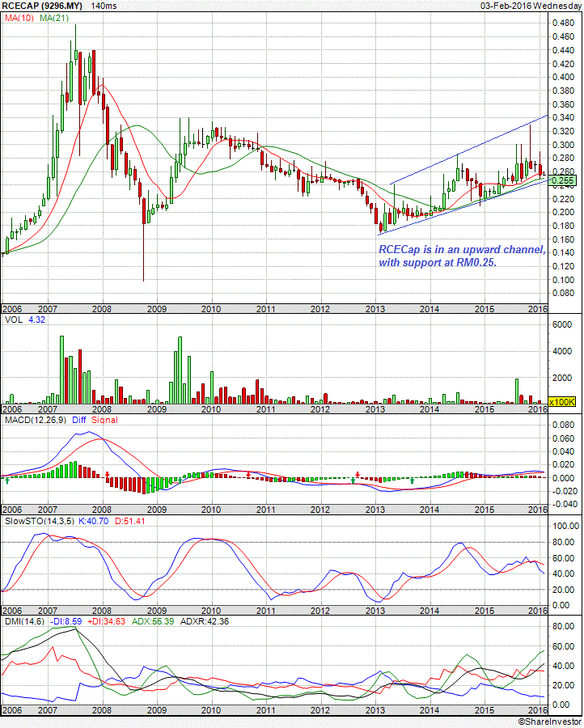Viewport: 584px width, 728px height.
Task: Click the green buy arrow near mid-2009 in MACD
Action: point(180,481)
